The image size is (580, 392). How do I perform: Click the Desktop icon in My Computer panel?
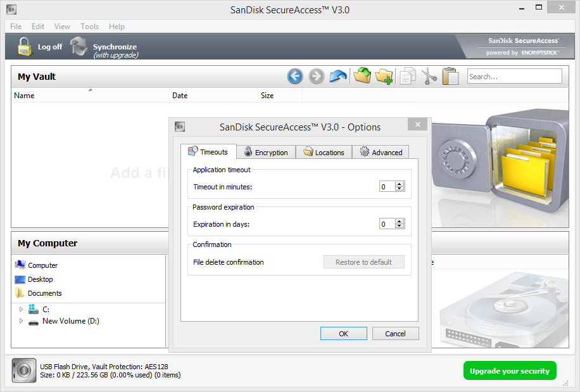[x=20, y=279]
